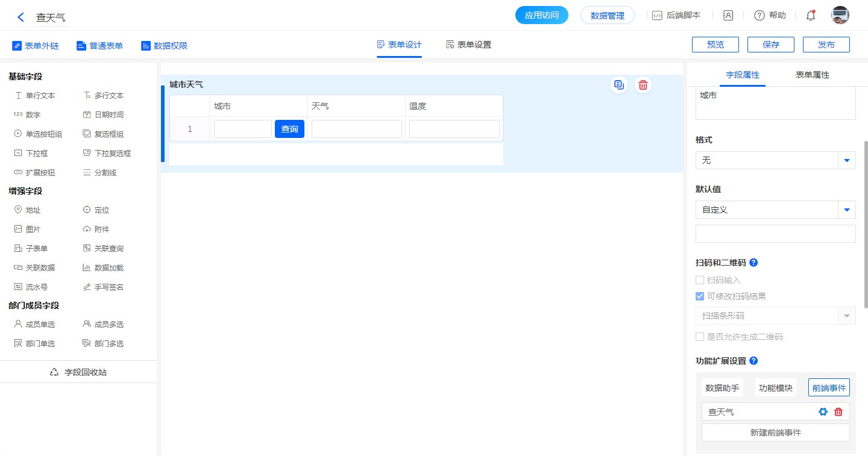868x456 pixels.
Task: Open the notification bell
Action: 811,16
